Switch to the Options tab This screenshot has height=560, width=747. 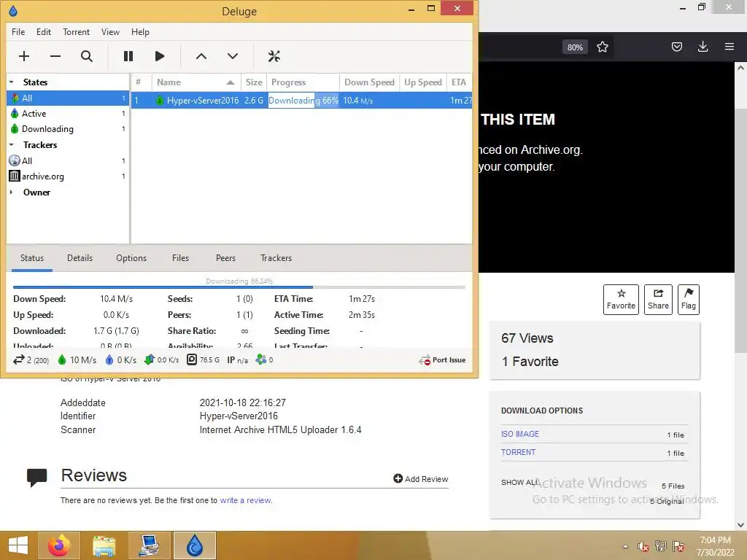pyautogui.click(x=131, y=258)
